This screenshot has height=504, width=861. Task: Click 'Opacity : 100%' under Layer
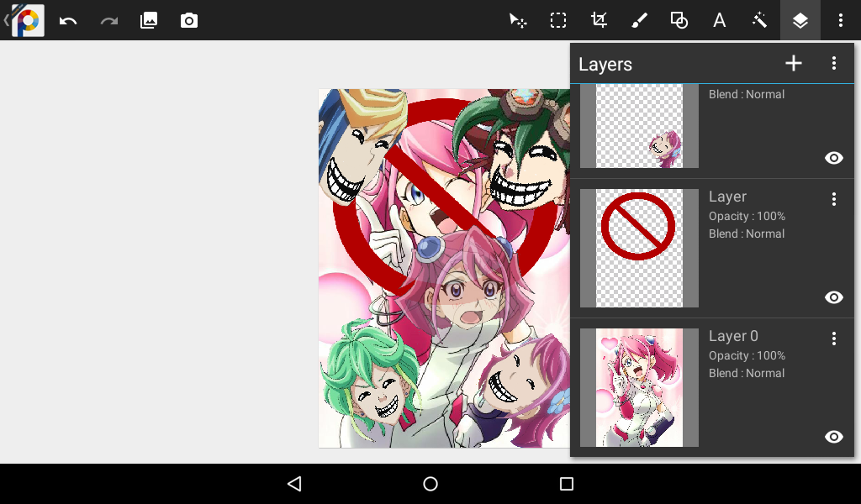pos(747,216)
